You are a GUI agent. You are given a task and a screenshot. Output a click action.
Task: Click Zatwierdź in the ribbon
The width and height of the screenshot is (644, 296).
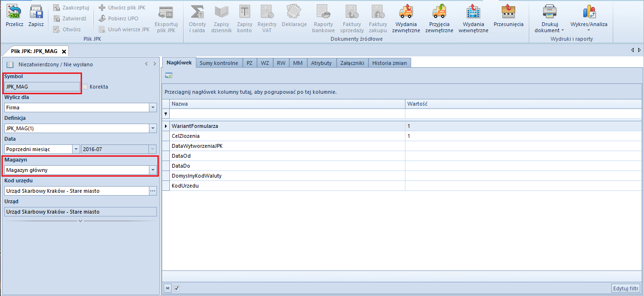[70, 18]
